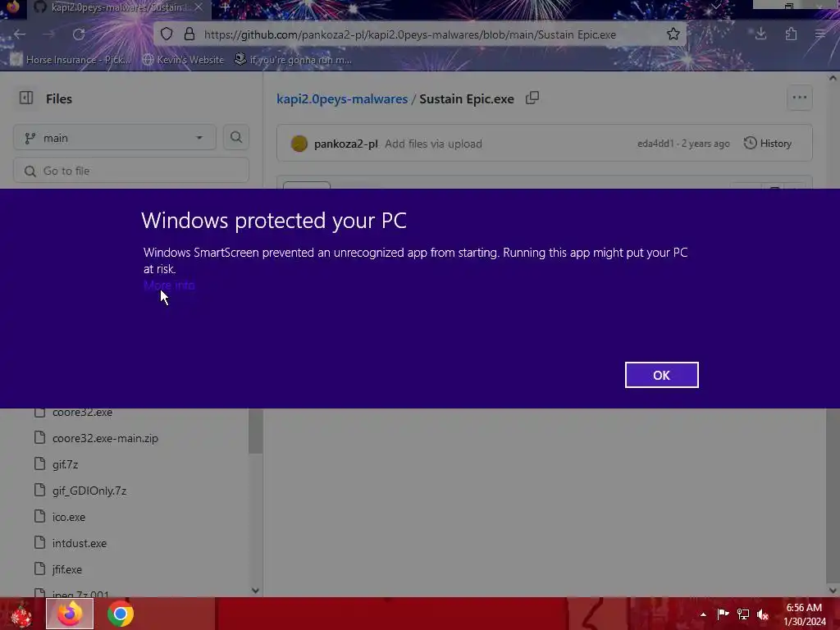Click page scrollbar up arrow
Image resolution: width=840 pixels, height=630 pixels.
coord(833,78)
